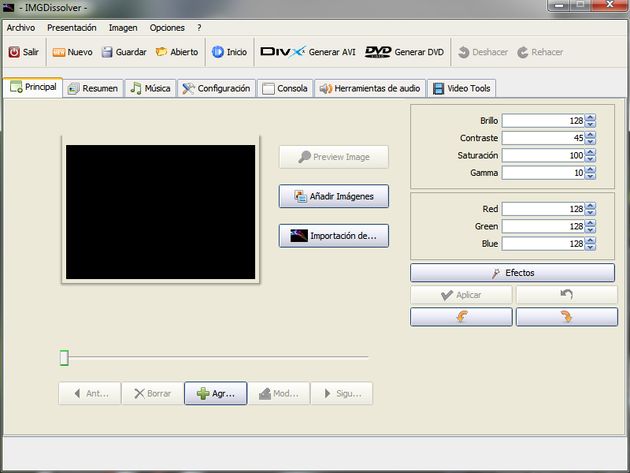Click the Preview Image button
This screenshot has width=630, height=473.
pyautogui.click(x=334, y=157)
